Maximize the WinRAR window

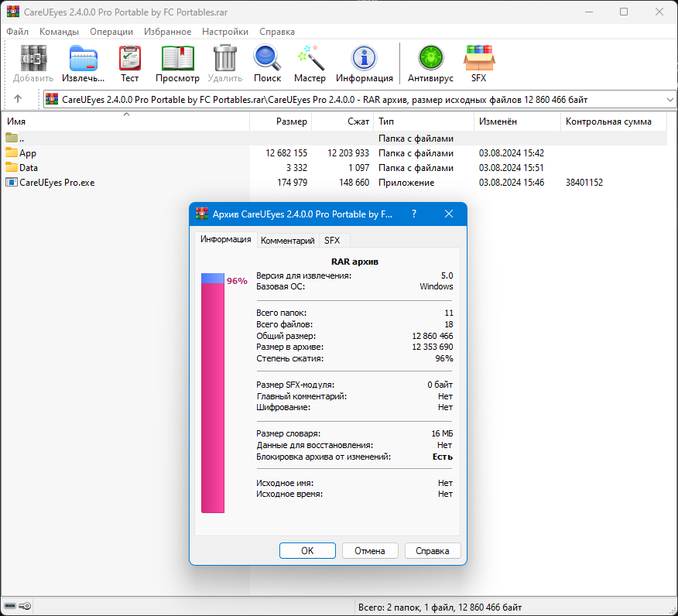[x=624, y=12]
